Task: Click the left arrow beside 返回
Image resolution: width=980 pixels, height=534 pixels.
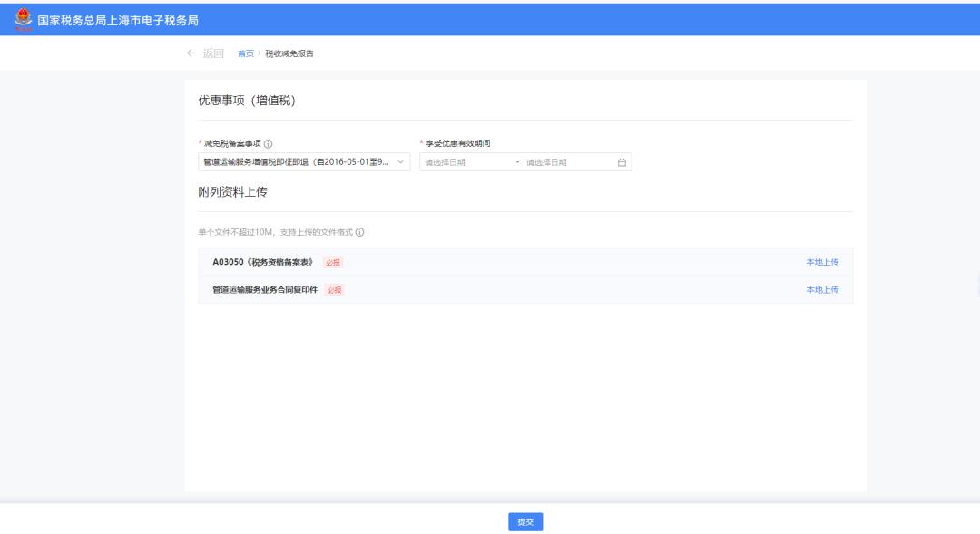Action: click(x=191, y=53)
